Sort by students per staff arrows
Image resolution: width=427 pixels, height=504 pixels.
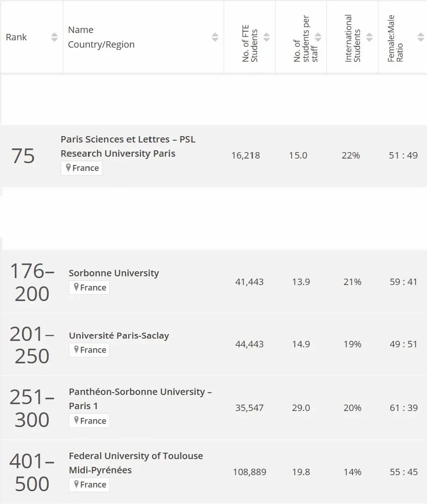pos(318,37)
